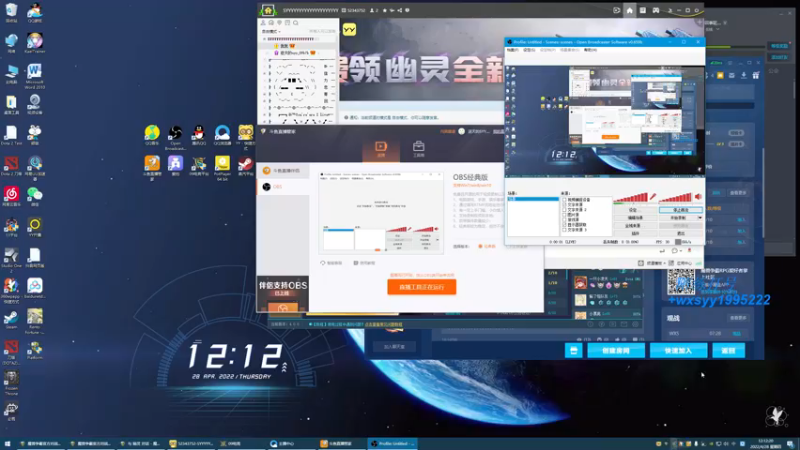Screen dimensions: 800x450
Task: Open the OBS window preview thumbnail in Douyu
Action: [x=381, y=212]
